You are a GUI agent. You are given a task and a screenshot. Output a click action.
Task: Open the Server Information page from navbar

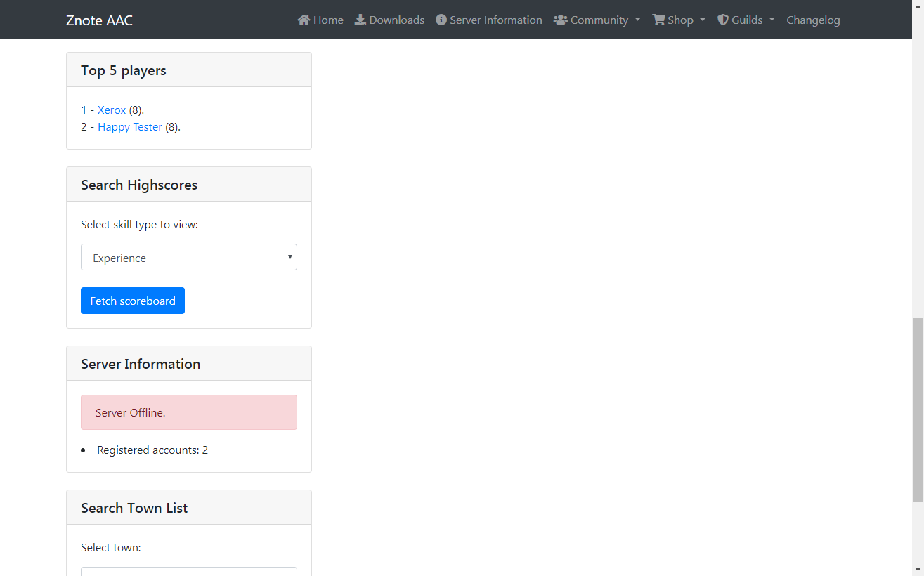click(495, 20)
